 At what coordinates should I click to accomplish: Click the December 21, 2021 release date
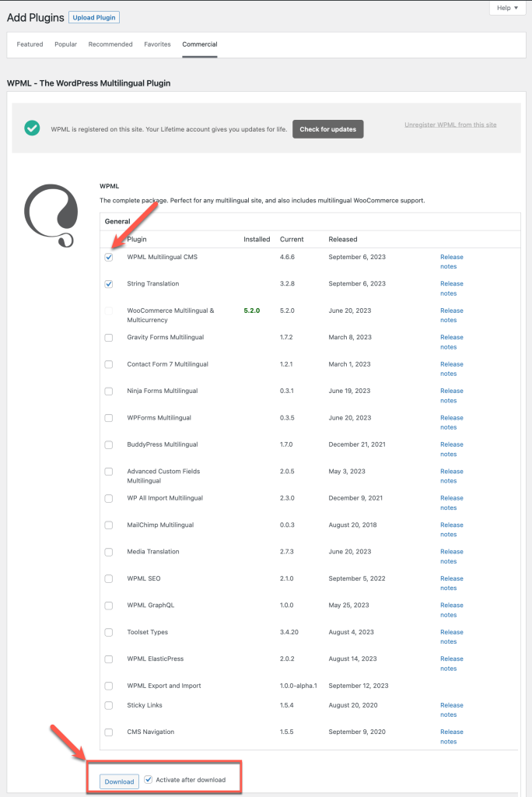click(x=357, y=444)
